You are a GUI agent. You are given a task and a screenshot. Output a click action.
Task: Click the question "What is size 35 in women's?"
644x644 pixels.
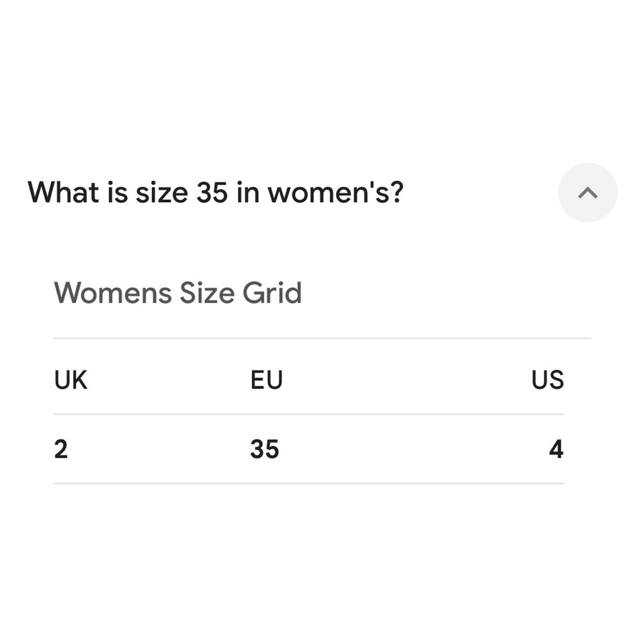click(216, 192)
